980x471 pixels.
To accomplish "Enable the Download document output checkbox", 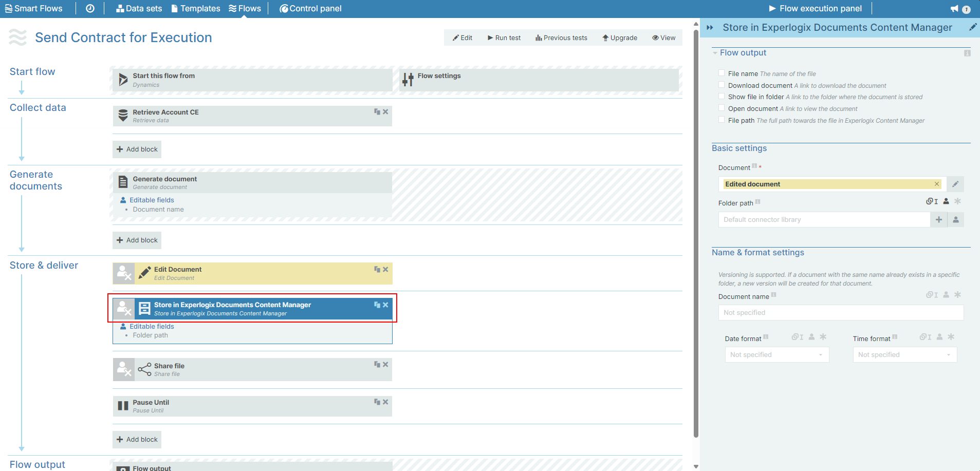I will click(x=722, y=85).
